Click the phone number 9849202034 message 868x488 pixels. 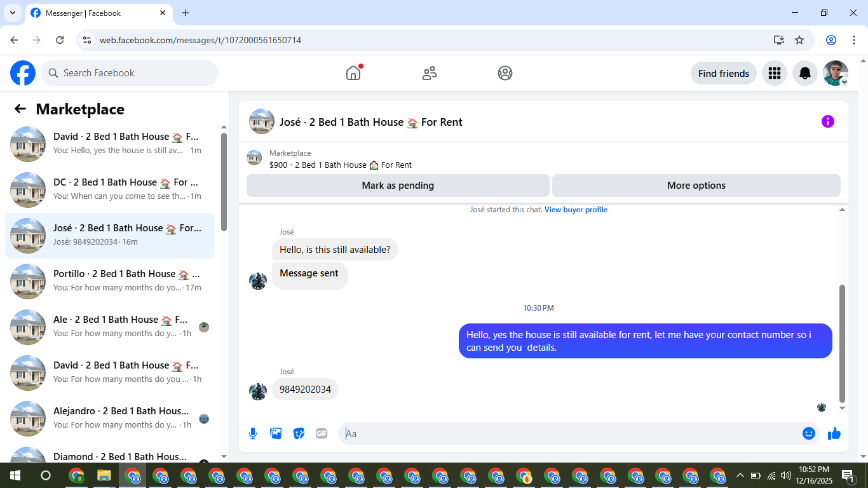(305, 390)
